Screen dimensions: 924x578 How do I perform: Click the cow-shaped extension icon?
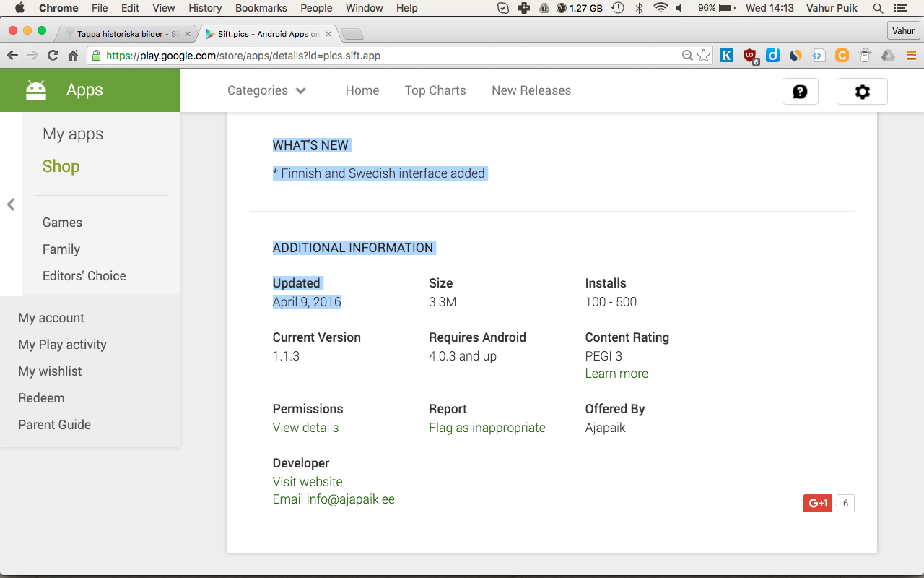(x=865, y=55)
